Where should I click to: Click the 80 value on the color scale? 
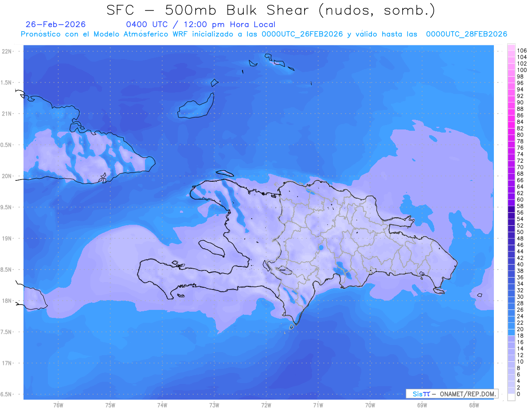[520, 135]
